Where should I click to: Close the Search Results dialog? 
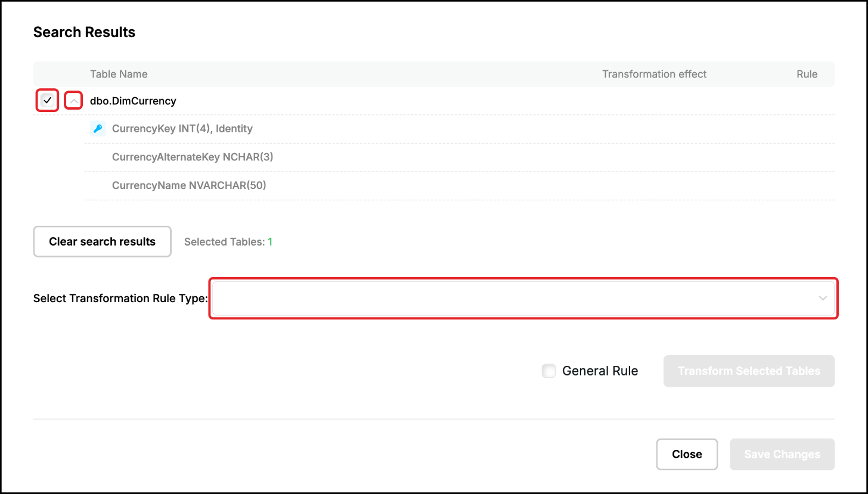(x=687, y=454)
